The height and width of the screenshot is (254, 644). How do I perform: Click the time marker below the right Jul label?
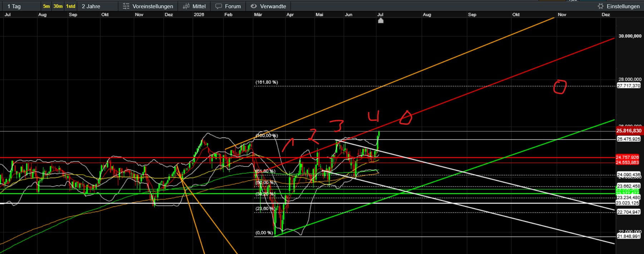coord(381,20)
